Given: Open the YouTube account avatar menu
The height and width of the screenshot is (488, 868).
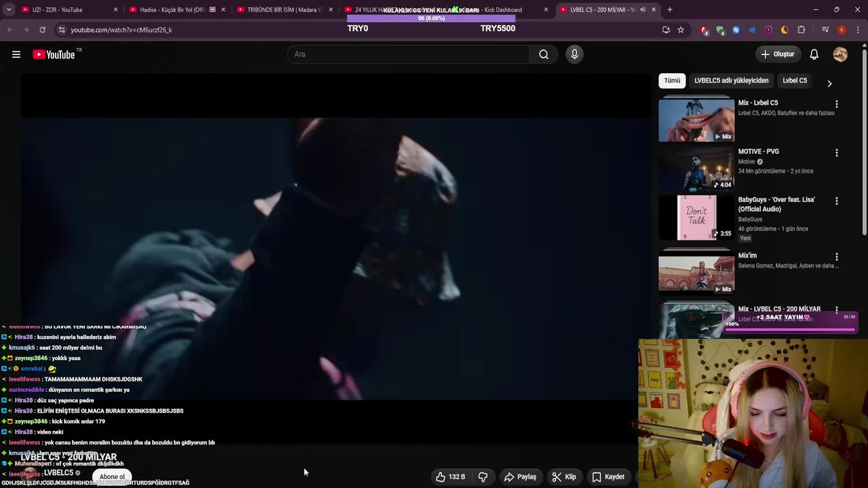Looking at the screenshot, I should 840,54.
